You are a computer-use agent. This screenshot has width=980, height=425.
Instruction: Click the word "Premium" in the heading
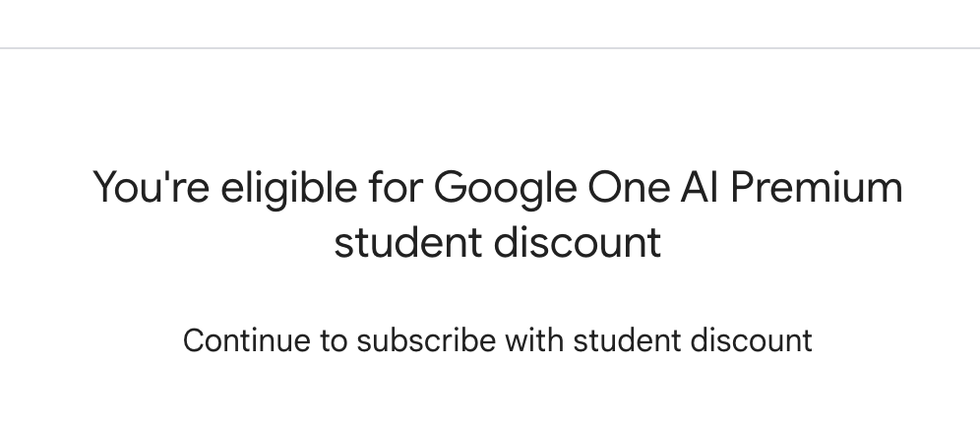pyautogui.click(x=820, y=187)
